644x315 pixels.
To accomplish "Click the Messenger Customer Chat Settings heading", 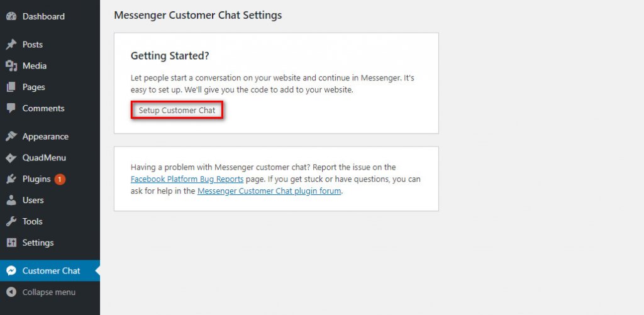I will click(x=198, y=15).
